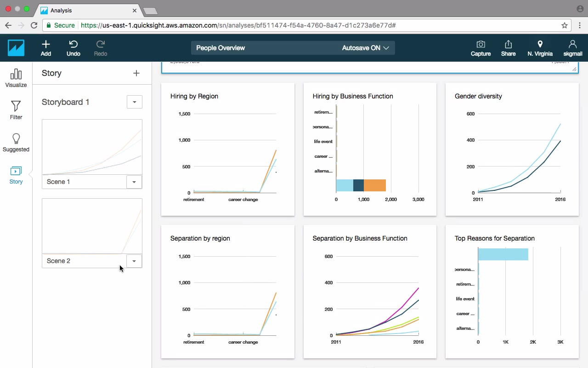Expand the Storyboard 1 dropdown menu
The height and width of the screenshot is (368, 588).
(x=134, y=102)
